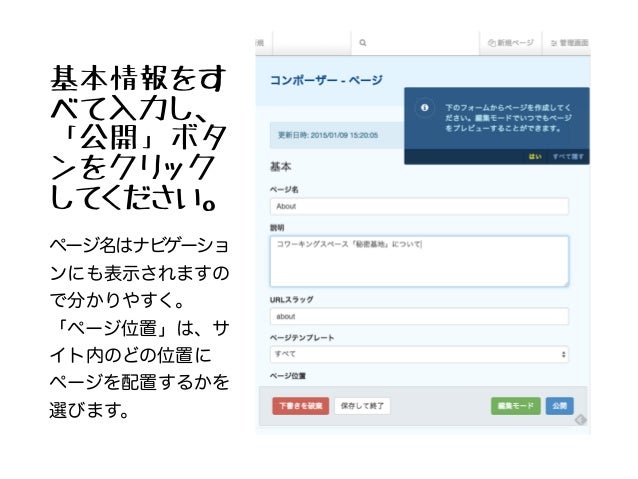Open the ページテンプレート dropdown

(x=419, y=354)
